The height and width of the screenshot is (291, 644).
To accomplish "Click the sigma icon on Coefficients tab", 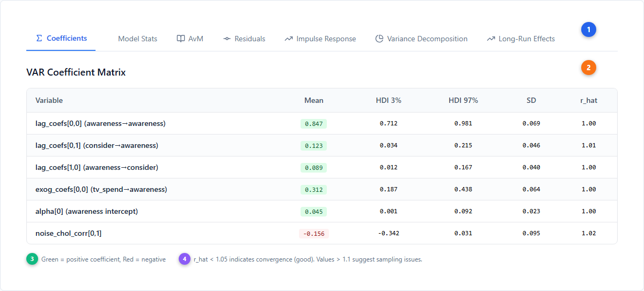I will [x=39, y=38].
